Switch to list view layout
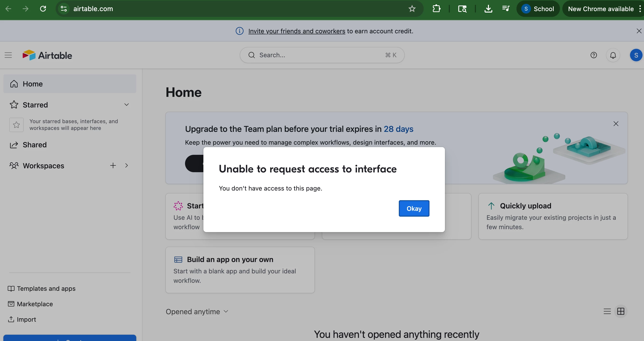 pyautogui.click(x=607, y=311)
